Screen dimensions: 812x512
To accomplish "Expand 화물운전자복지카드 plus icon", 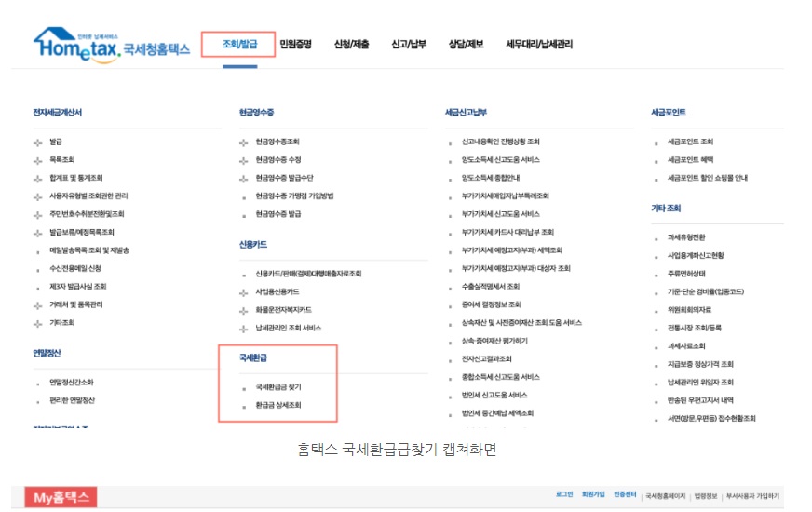I will point(244,311).
